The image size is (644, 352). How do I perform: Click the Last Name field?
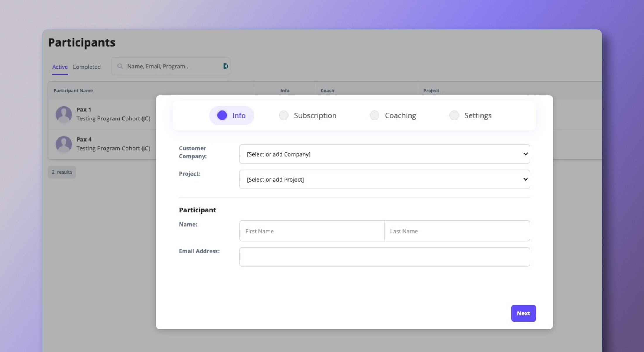[457, 231]
